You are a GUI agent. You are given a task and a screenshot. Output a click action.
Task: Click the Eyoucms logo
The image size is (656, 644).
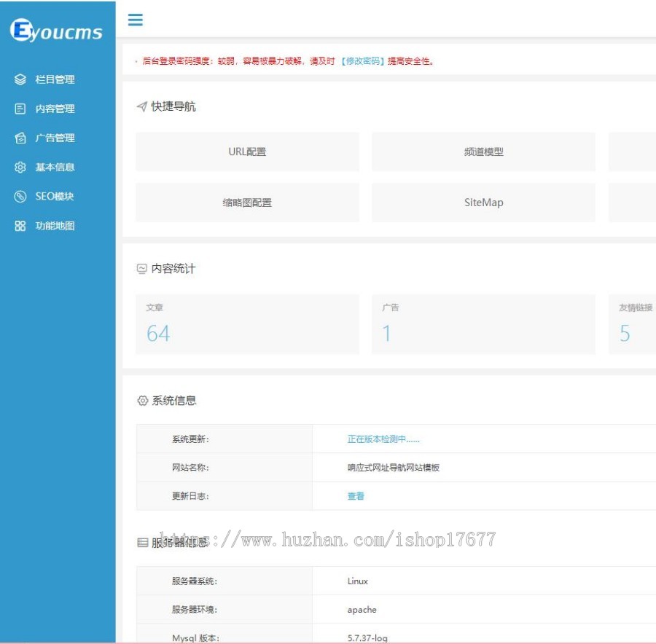(56, 31)
